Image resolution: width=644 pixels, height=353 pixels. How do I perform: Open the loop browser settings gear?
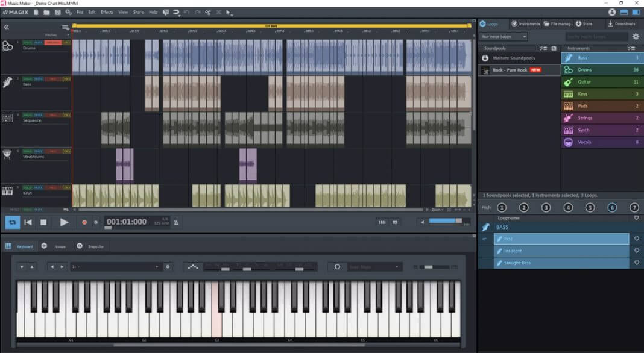coord(635,37)
